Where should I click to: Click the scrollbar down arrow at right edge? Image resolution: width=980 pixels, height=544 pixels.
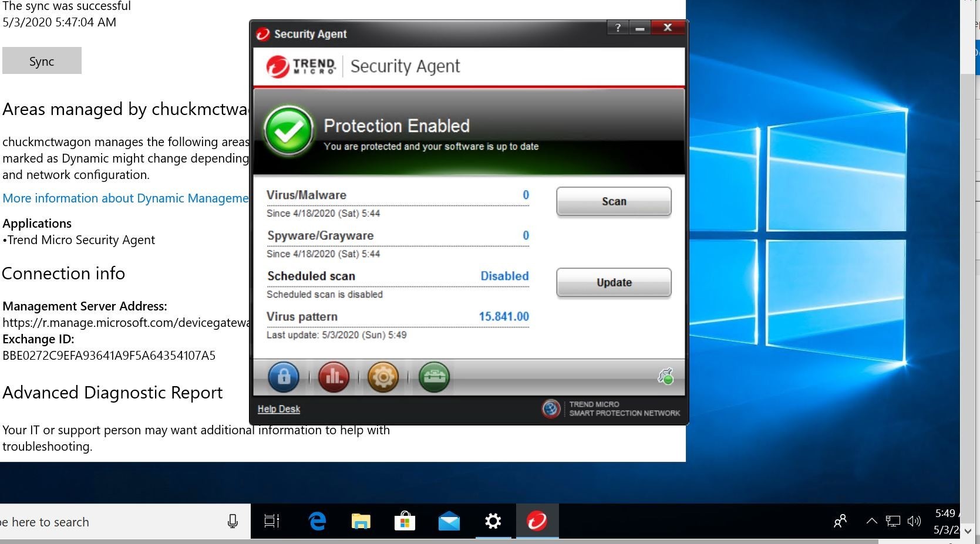(x=968, y=532)
